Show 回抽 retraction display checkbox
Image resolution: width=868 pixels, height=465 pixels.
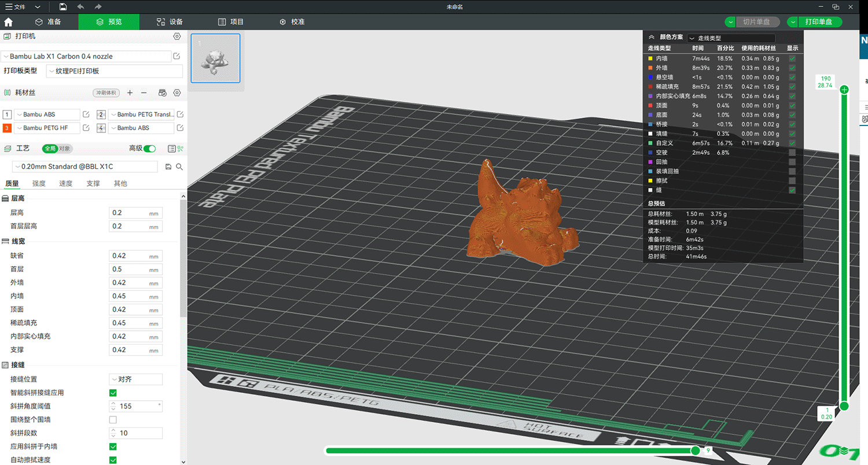pyautogui.click(x=792, y=162)
